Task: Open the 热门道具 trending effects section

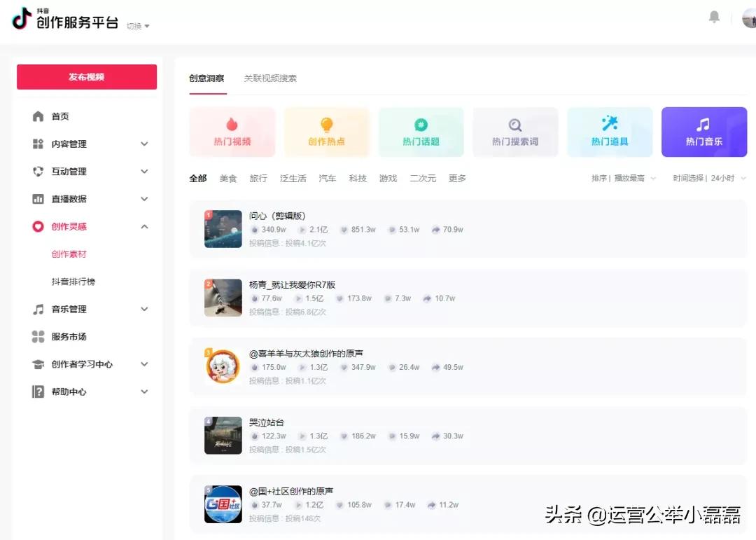Action: pyautogui.click(x=610, y=132)
